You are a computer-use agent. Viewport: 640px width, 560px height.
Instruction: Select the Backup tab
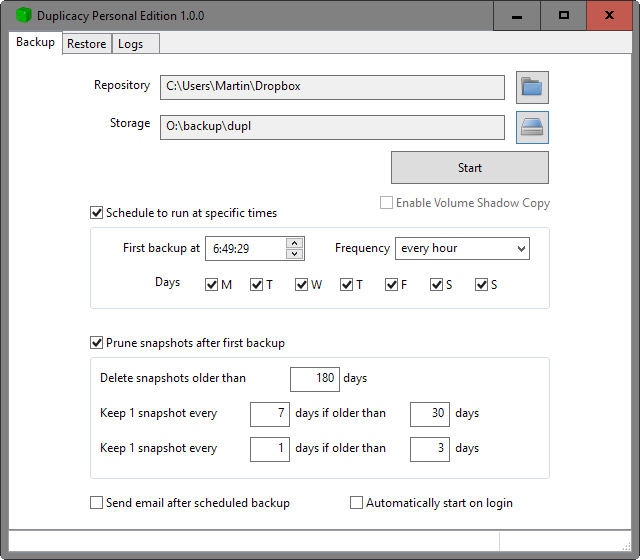[x=36, y=42]
